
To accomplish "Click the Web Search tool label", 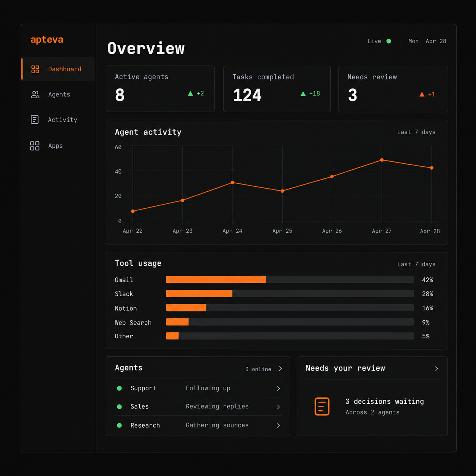I will tap(133, 323).
